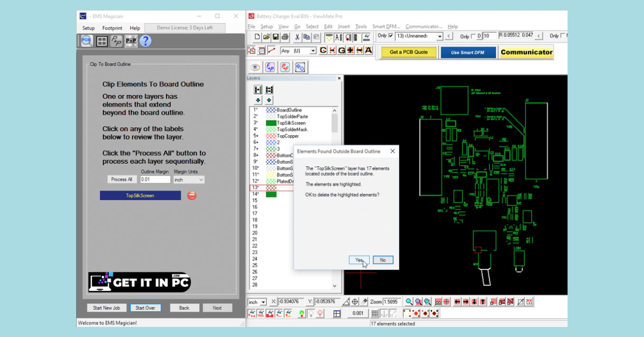644x337 pixels.
Task: Click the Get a PCB Quote button
Action: tap(408, 52)
